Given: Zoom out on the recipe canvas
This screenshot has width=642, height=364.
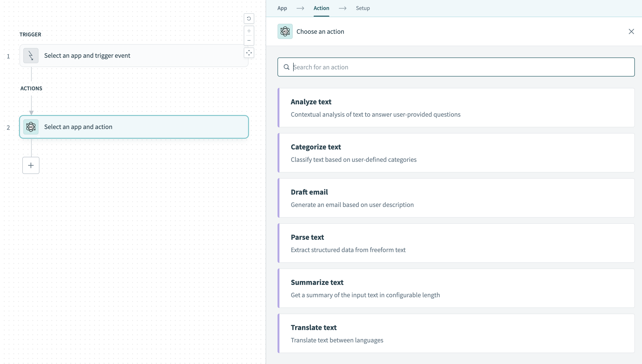Looking at the screenshot, I should (249, 40).
